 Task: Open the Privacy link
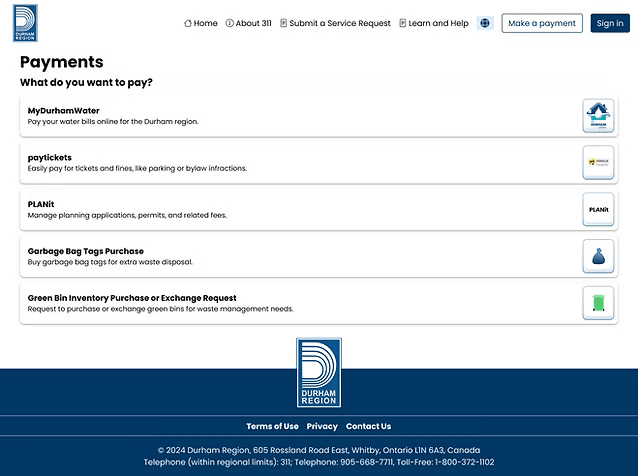pos(322,426)
